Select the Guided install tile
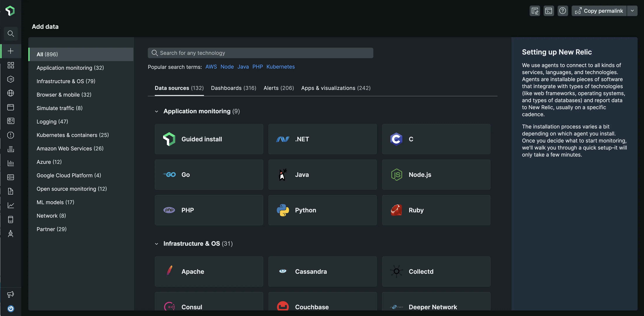 pos(209,139)
